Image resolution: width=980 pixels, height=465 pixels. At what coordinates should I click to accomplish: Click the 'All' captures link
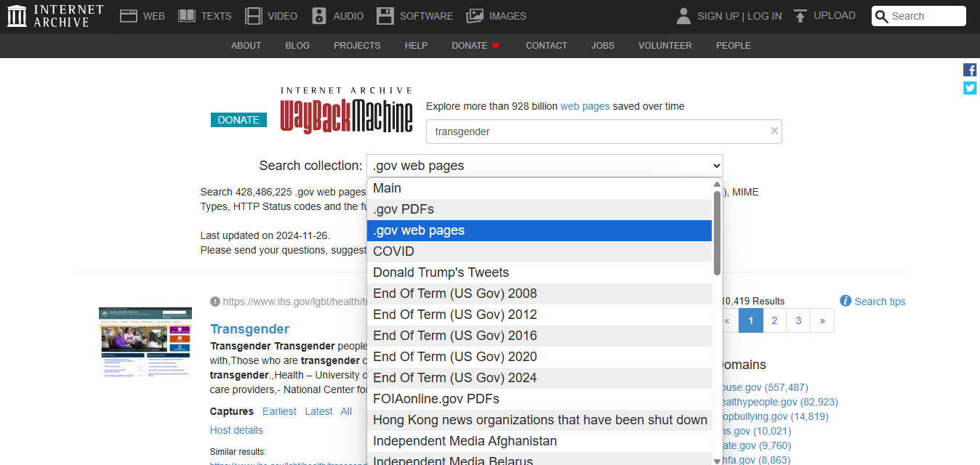(x=346, y=411)
